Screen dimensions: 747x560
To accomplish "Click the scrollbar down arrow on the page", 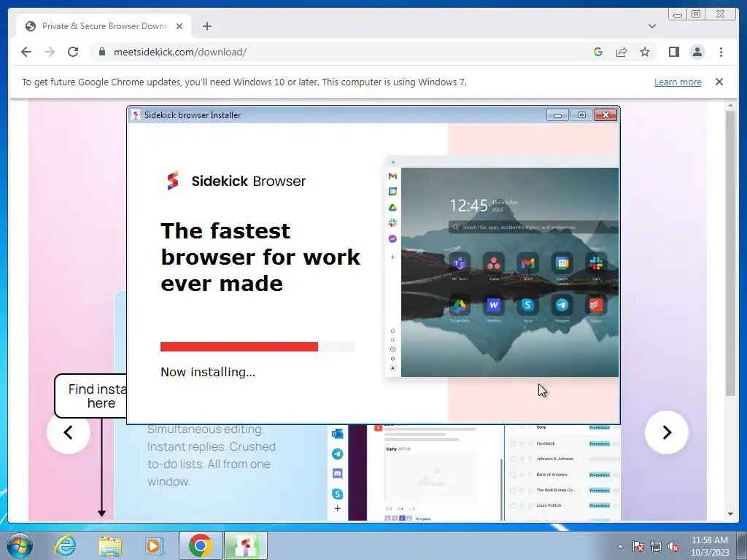I will [x=730, y=514].
